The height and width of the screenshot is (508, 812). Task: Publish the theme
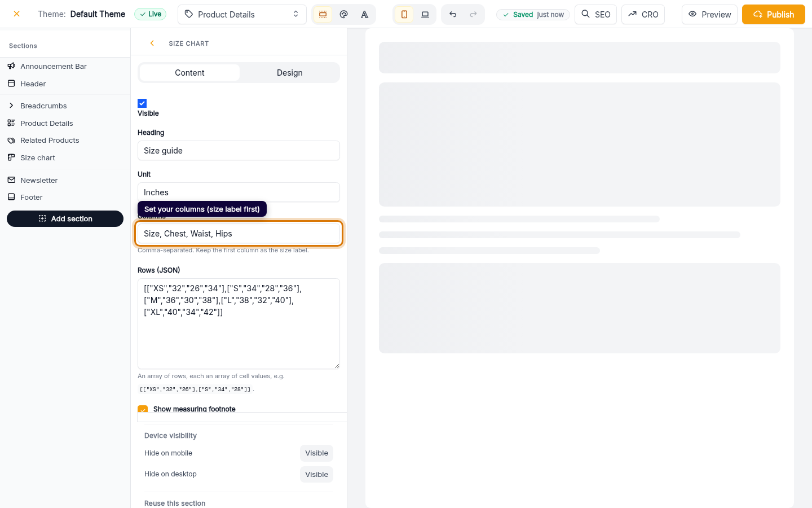click(774, 14)
